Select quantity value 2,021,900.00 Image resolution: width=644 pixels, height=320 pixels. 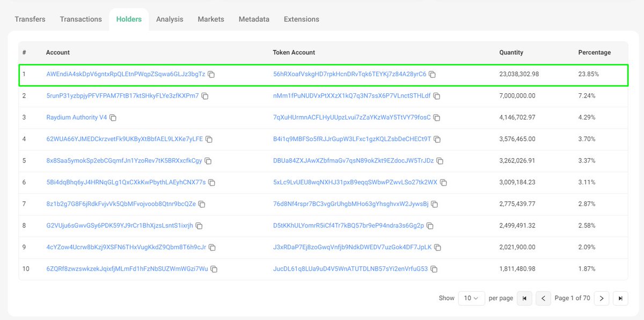517,247
